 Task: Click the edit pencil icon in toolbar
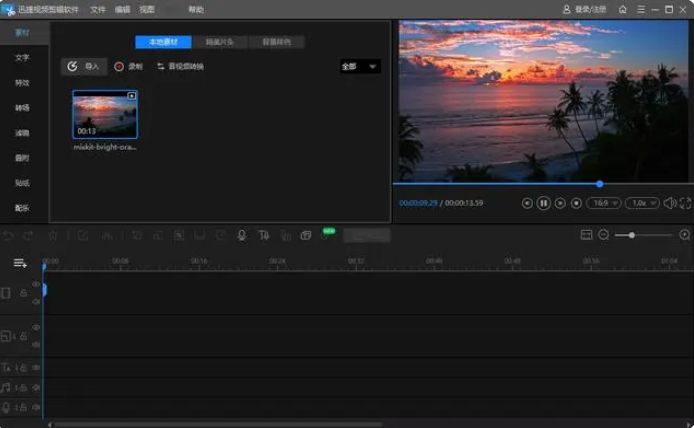click(x=83, y=235)
